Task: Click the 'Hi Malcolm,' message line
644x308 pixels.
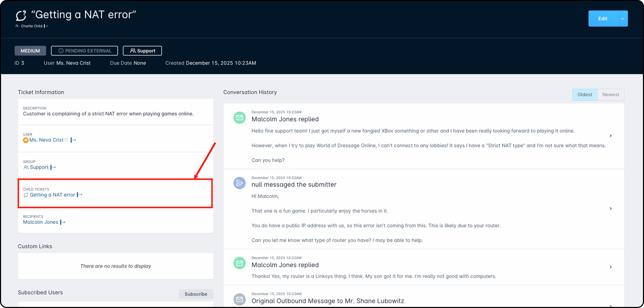Action: [x=265, y=196]
